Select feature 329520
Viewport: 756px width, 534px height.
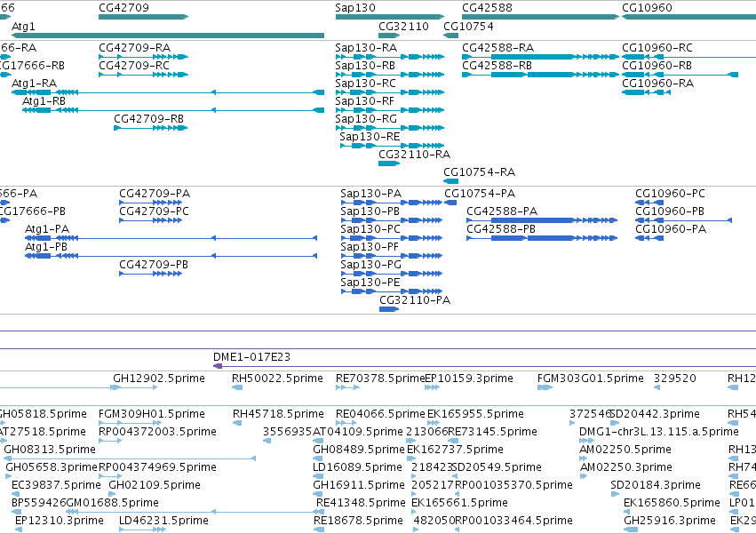[657, 387]
